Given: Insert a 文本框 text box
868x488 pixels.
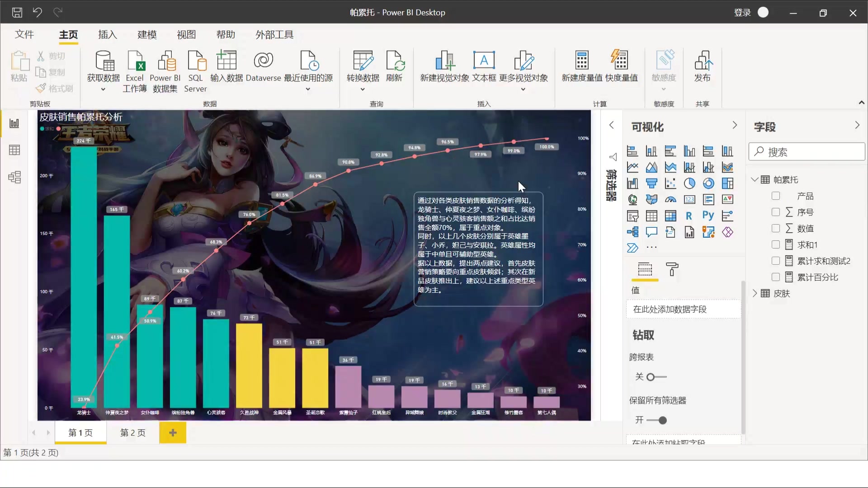Looking at the screenshot, I should [x=484, y=66].
